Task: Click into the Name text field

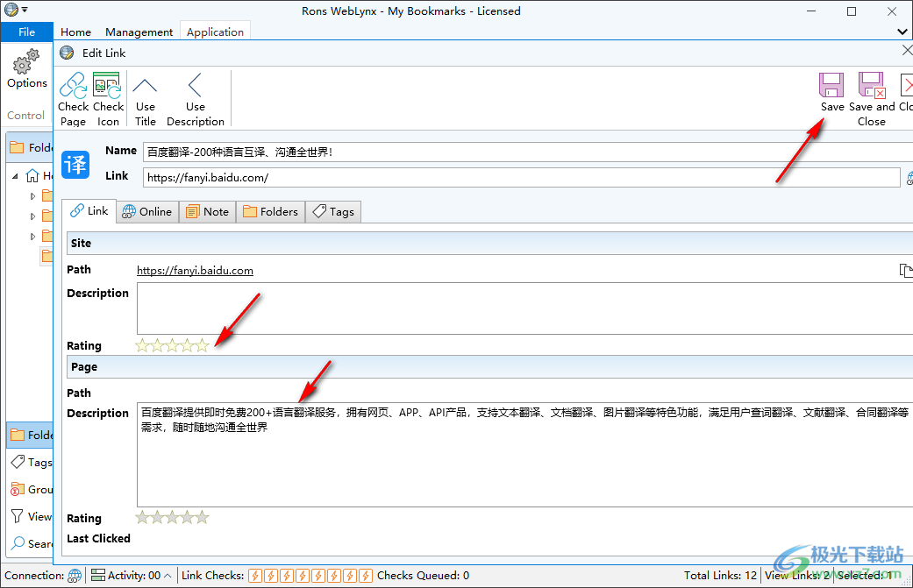Action: click(x=521, y=152)
